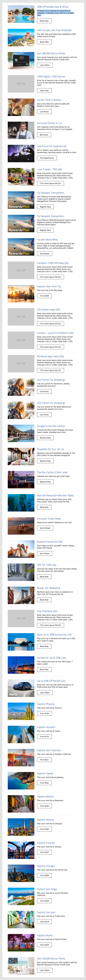Open the Visit Europe, Get Free Breakfast title
This screenshot has height=980, width=86.
pos(54,30)
